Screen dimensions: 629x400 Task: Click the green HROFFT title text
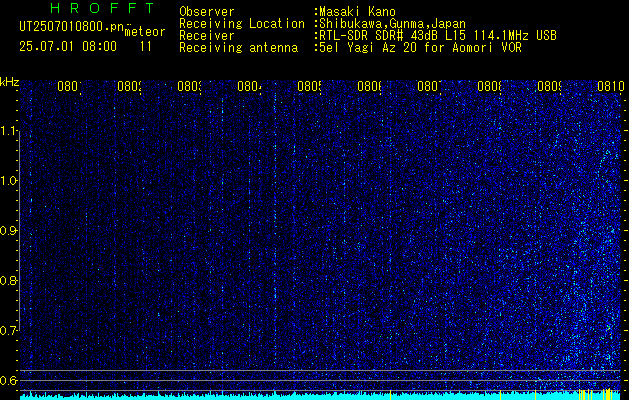pos(102,8)
